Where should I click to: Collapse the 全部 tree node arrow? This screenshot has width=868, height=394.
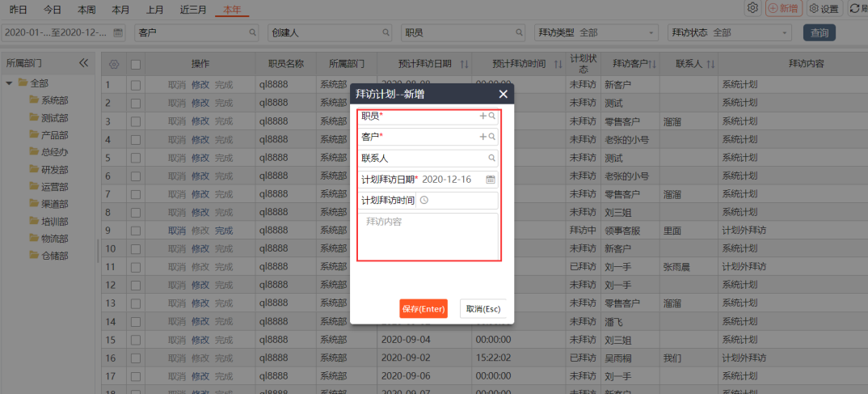(10, 83)
